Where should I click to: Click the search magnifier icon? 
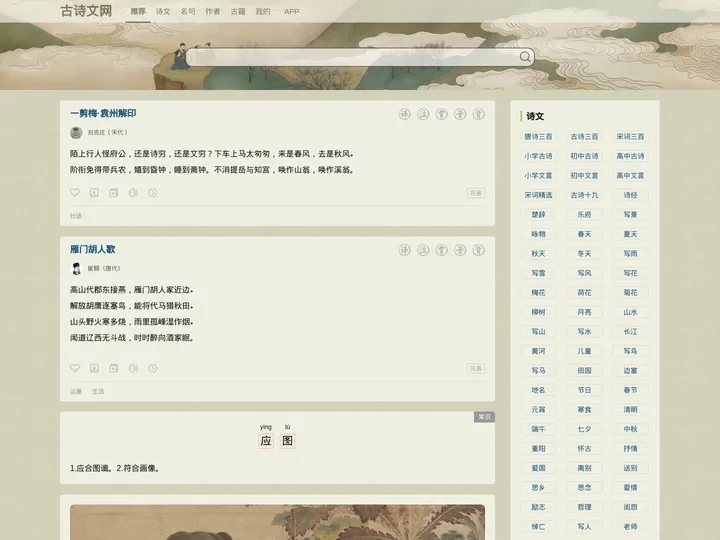pos(525,56)
